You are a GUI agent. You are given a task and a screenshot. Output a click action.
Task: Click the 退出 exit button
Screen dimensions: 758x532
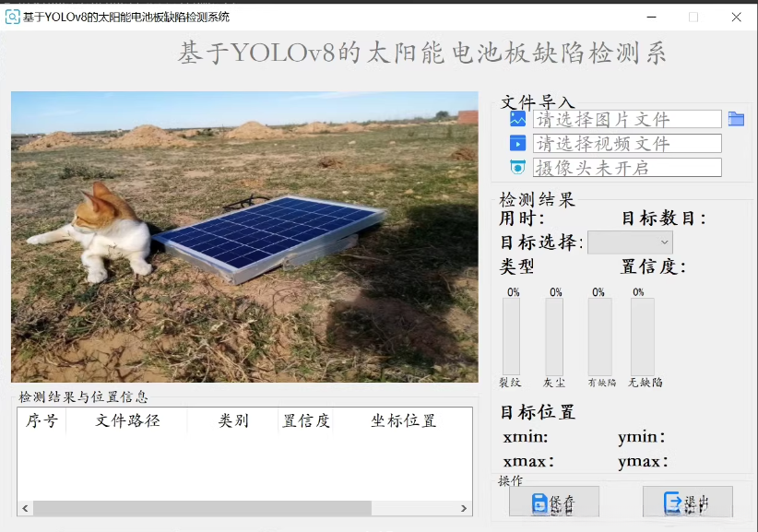[x=687, y=502]
